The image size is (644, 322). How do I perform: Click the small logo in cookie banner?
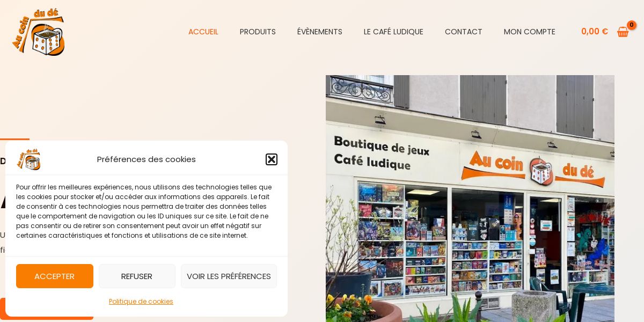[x=28, y=159]
